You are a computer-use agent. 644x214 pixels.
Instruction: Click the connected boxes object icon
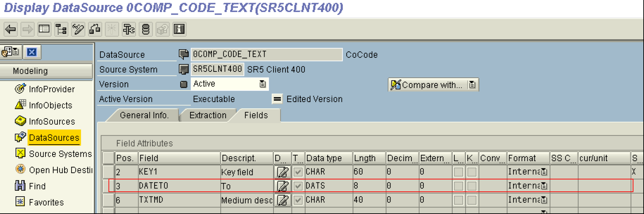(x=95, y=29)
